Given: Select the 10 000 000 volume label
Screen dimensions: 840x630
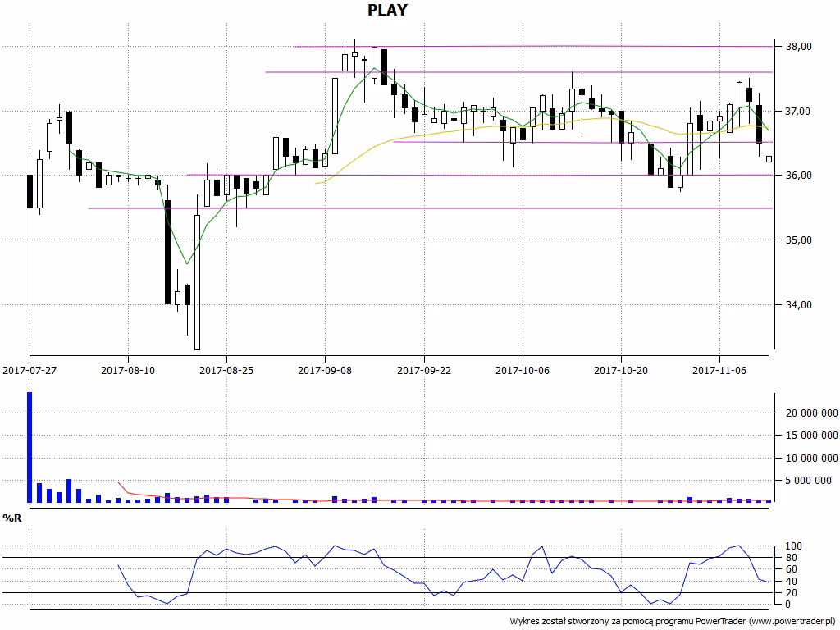Looking at the screenshot, I should tap(811, 458).
